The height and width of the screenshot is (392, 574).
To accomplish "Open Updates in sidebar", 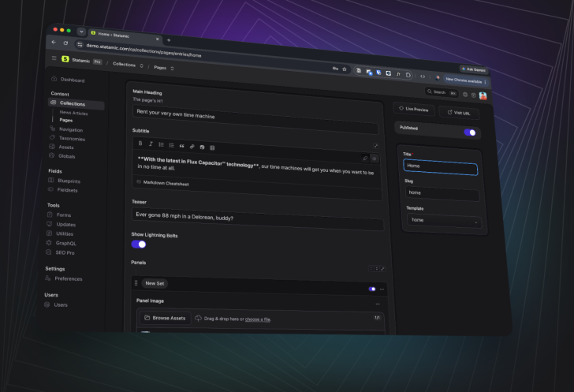I will [x=61, y=224].
